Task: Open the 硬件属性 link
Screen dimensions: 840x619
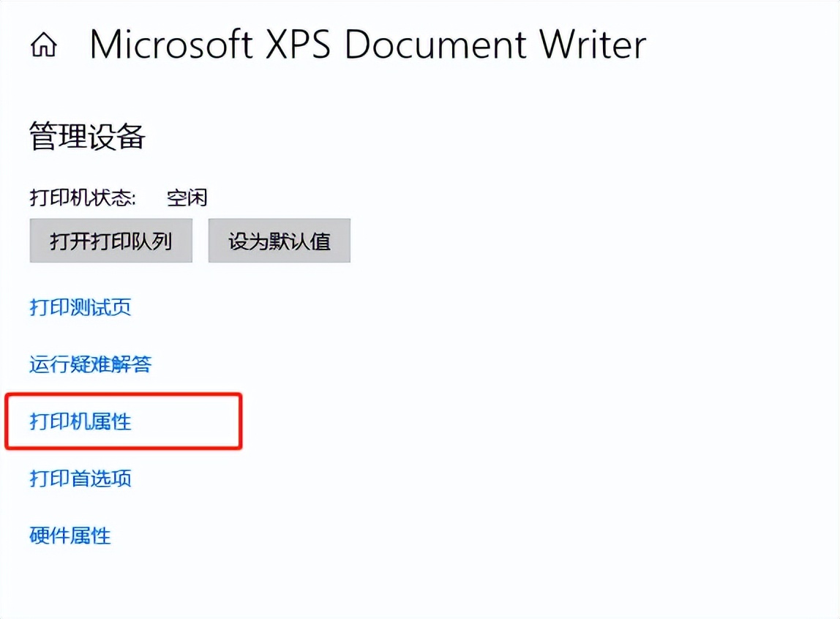Action: (x=70, y=536)
